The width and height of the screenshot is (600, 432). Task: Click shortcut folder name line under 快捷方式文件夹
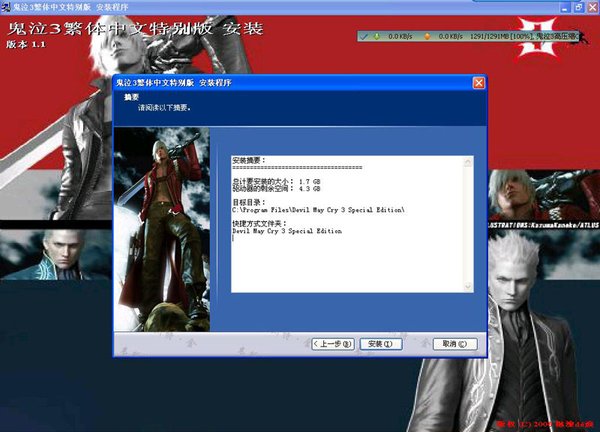coord(287,231)
